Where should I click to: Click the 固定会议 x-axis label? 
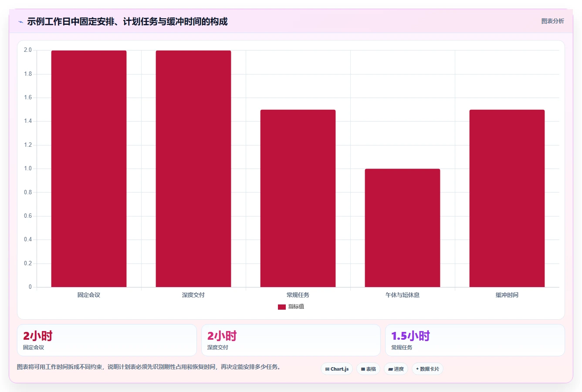pyautogui.click(x=89, y=295)
